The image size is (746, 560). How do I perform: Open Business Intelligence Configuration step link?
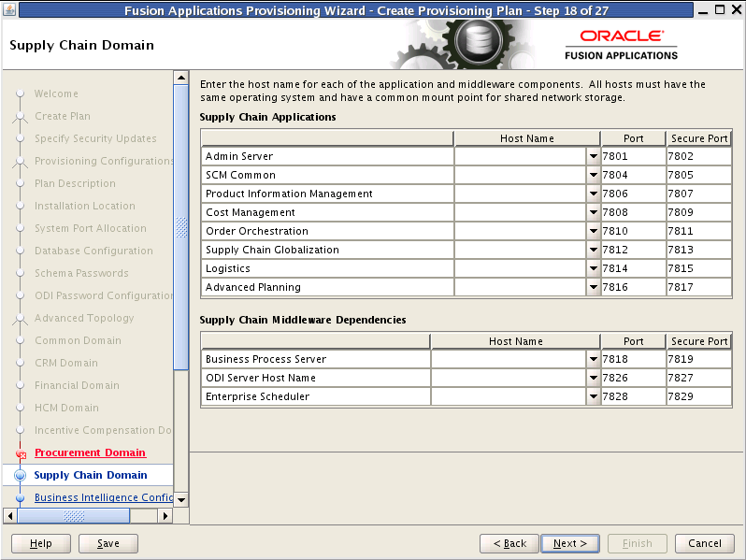103,497
